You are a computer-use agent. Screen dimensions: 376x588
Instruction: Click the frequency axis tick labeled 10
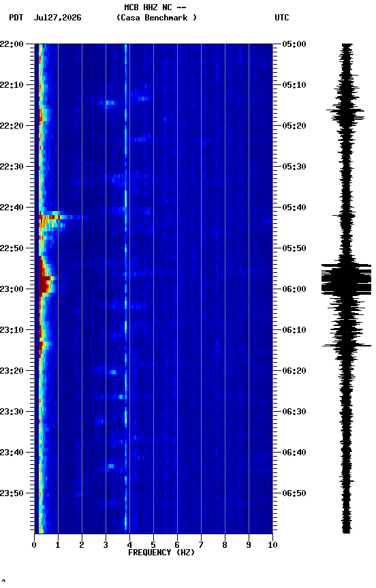pos(272,545)
